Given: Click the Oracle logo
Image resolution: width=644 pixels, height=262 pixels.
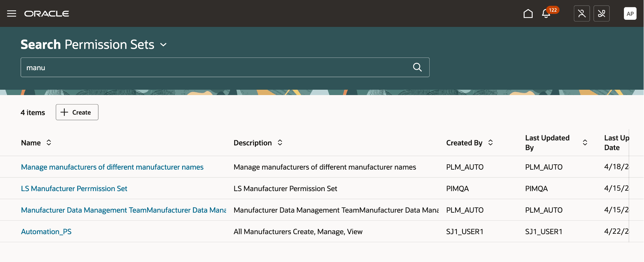Looking at the screenshot, I should coord(47,13).
